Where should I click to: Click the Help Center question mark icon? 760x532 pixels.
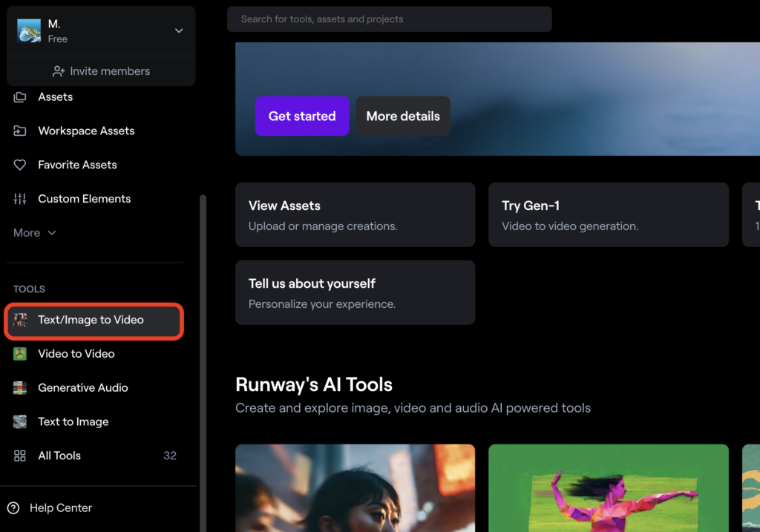tap(13, 508)
